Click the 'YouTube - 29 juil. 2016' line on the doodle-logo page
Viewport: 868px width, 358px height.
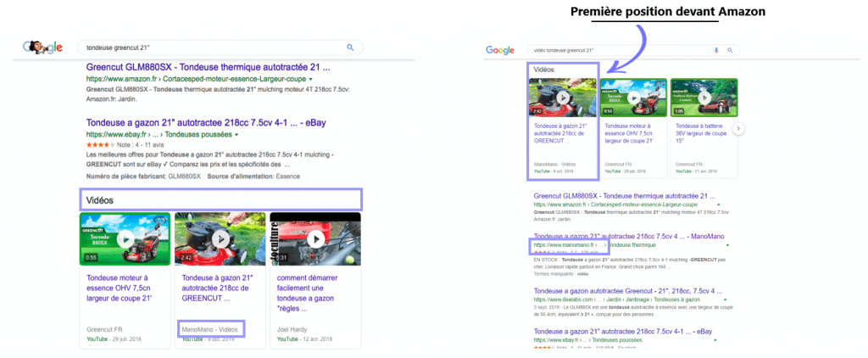(x=115, y=338)
